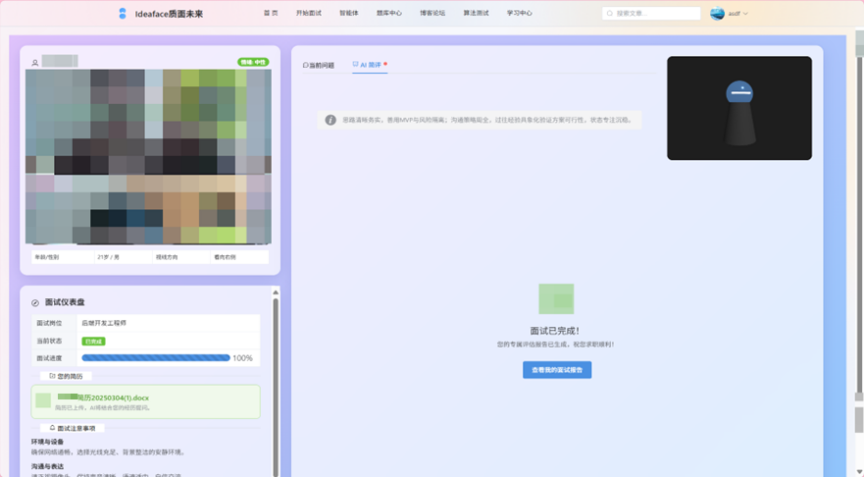This screenshot has height=477, width=864.
Task: Click the Ideaface logo icon
Action: point(122,14)
